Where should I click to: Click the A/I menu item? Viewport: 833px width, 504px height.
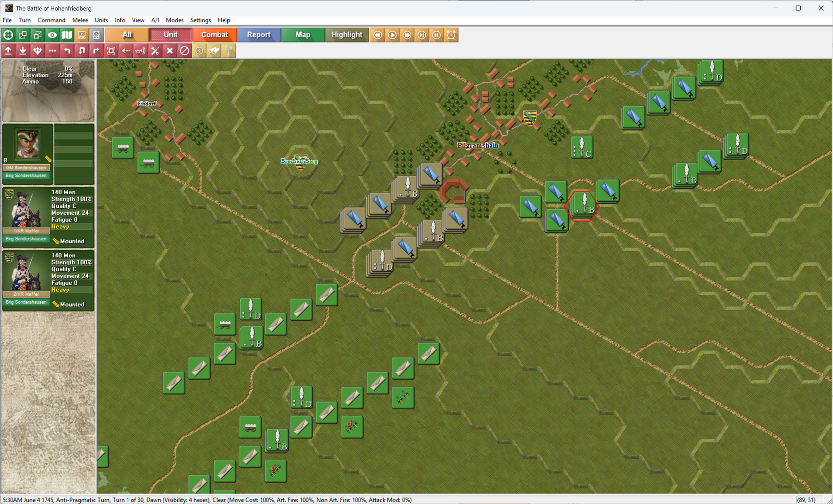pyautogui.click(x=155, y=20)
